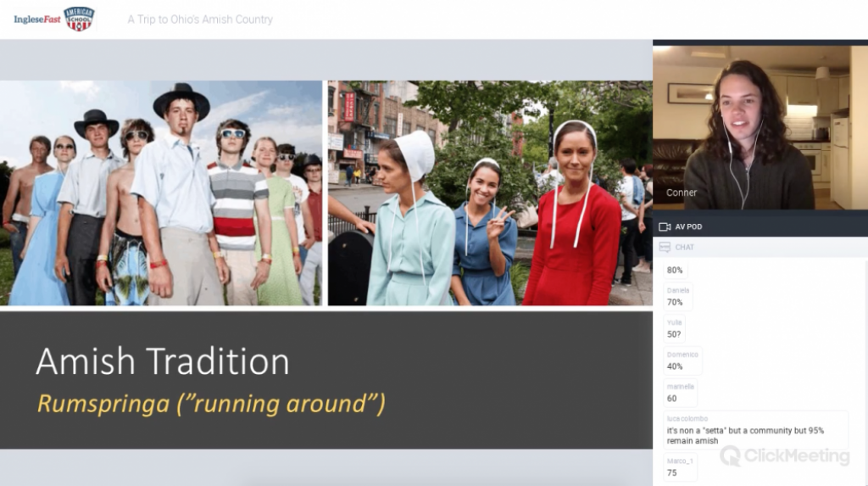Select Daniela's '70%' chat message

[676, 301]
